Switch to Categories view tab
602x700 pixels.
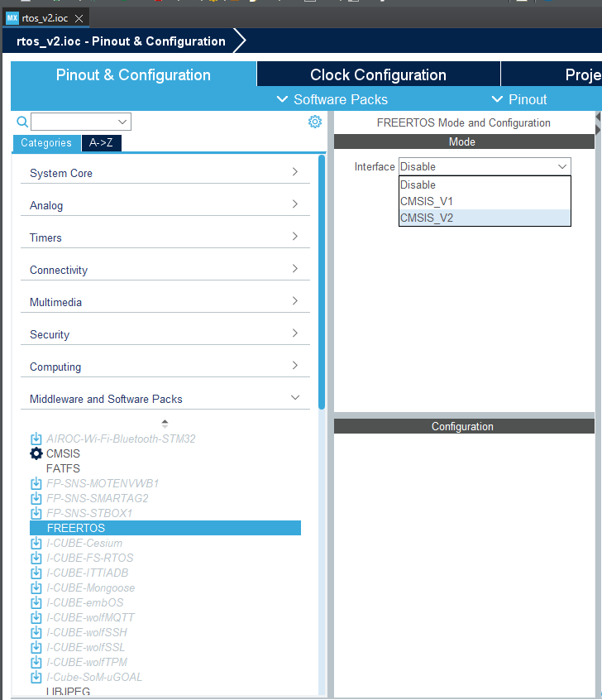point(46,143)
